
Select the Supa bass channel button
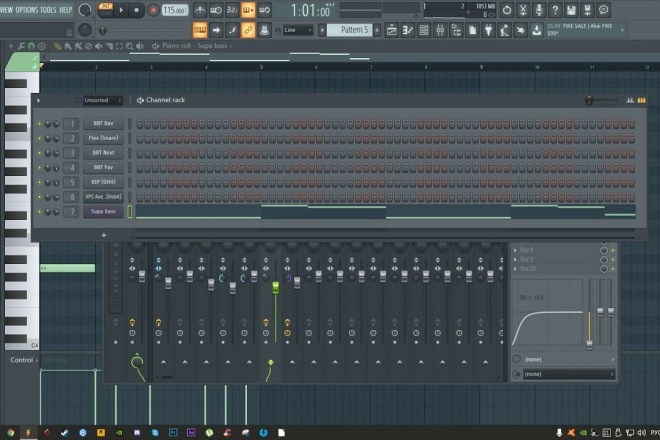tap(103, 211)
